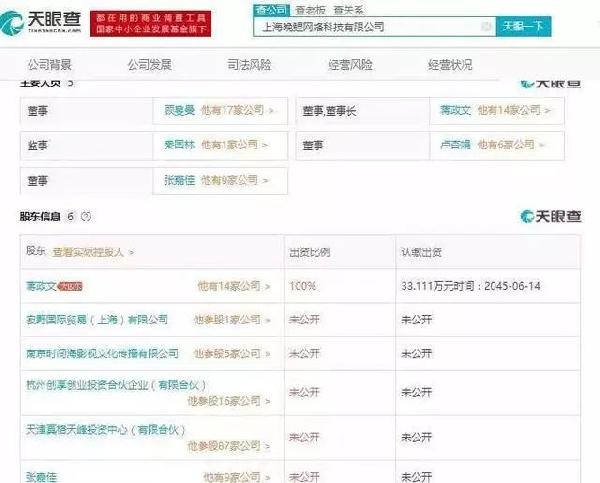Open shareholder 南京时间海影视文化传播有限公司
Viewport: 600px width, 483px height.
click(102, 353)
